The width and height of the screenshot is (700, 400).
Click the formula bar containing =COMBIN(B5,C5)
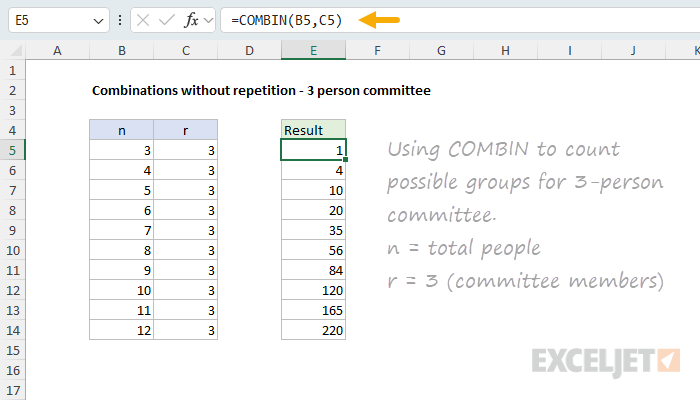(x=460, y=20)
